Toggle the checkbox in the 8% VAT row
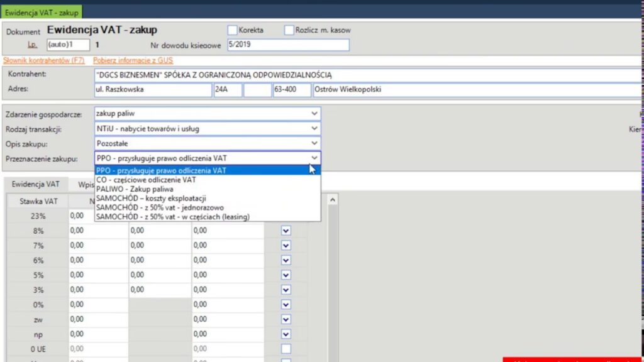644x362 pixels. tap(286, 231)
